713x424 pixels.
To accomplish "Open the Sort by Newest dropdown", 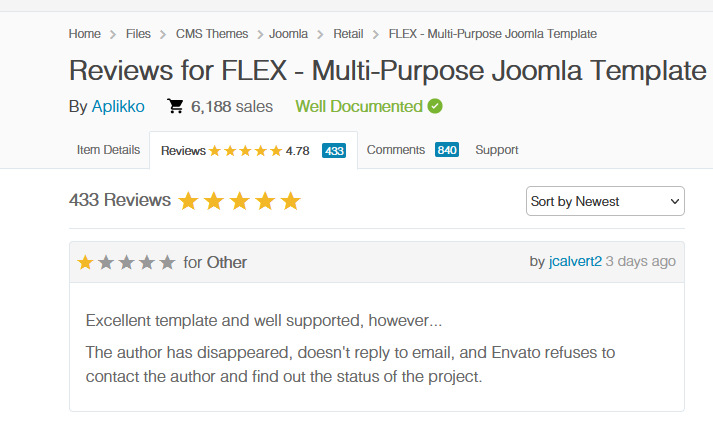I will click(604, 201).
